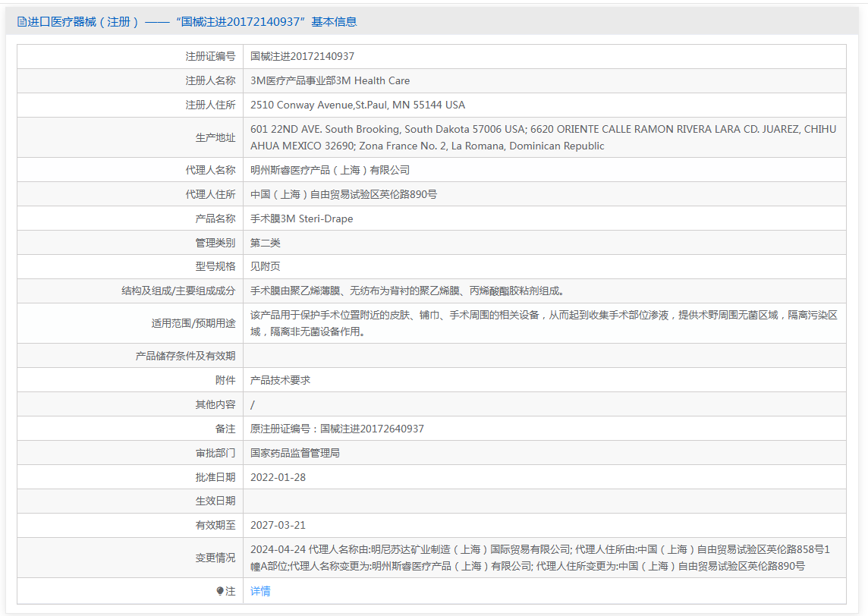Select address 2510 Conway Avenue,St.Paul text
Image resolution: width=868 pixels, height=616 pixels.
(357, 105)
